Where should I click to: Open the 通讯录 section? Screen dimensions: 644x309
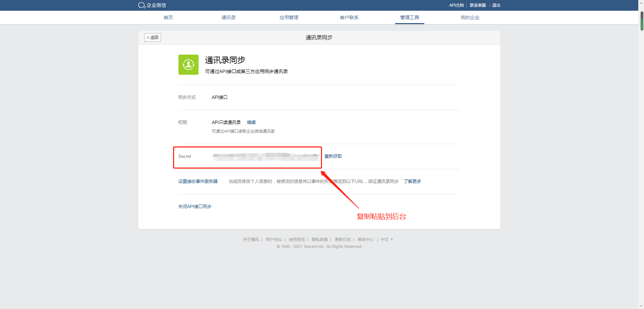[228, 17]
